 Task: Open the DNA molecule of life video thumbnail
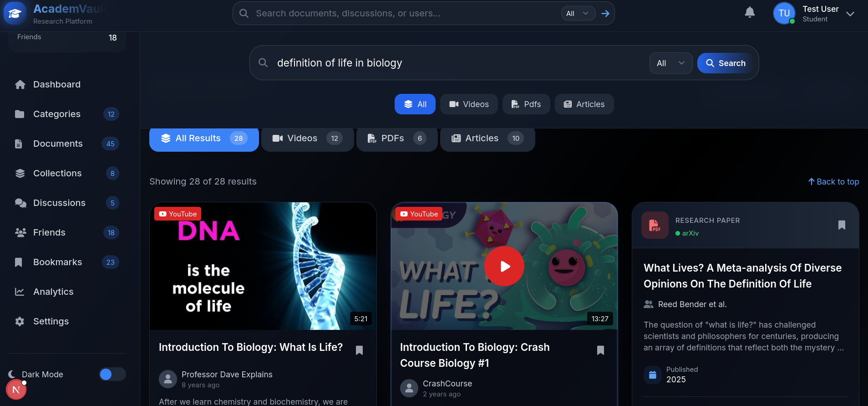(x=263, y=266)
